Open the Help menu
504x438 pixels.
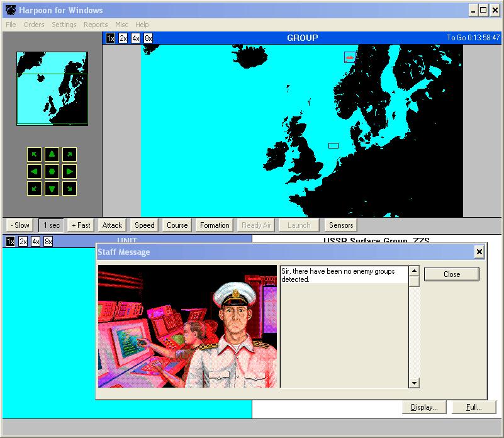click(x=142, y=25)
